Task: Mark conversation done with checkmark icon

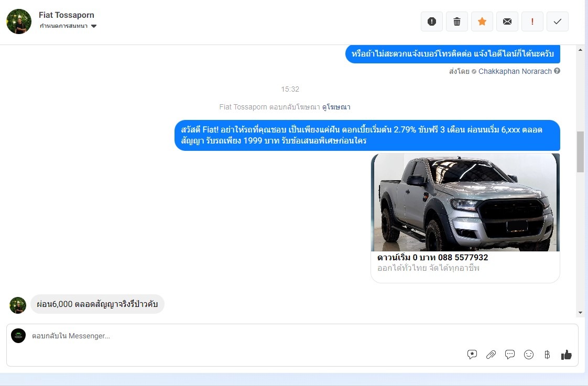Action: 557,21
